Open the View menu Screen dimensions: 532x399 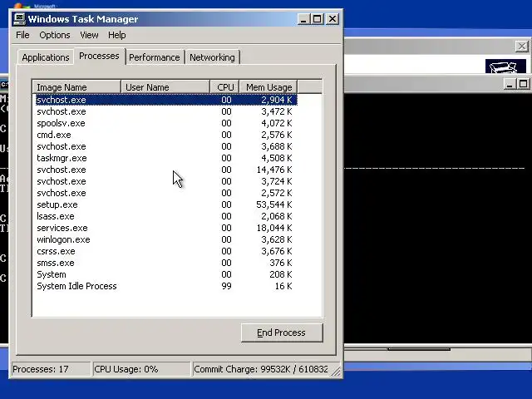89,35
